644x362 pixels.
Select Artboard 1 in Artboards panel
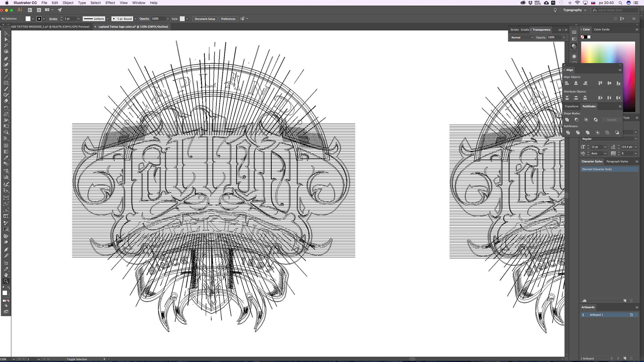click(x=609, y=315)
